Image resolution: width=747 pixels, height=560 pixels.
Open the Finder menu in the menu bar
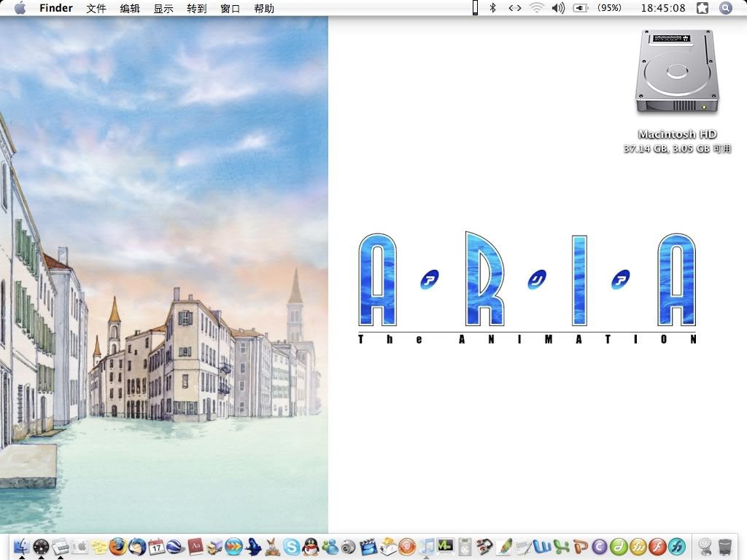point(55,8)
